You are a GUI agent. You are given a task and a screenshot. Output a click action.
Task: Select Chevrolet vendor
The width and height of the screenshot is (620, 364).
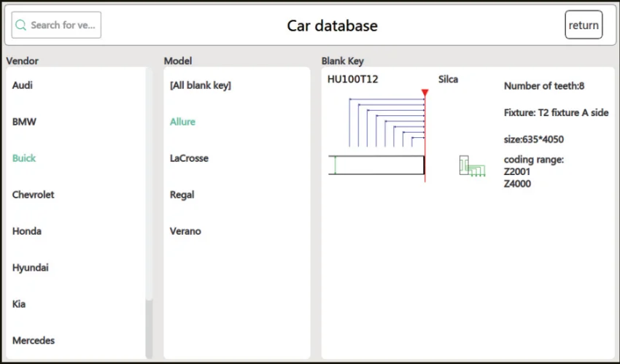[x=34, y=195]
